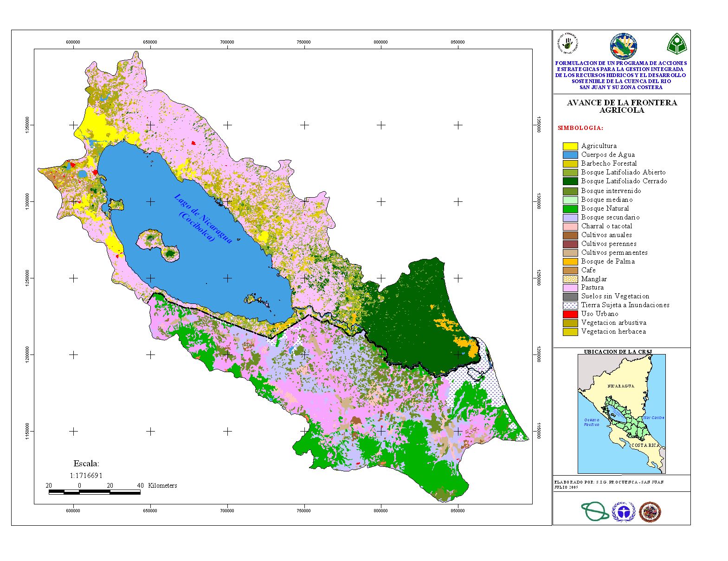Click the Bosque Latifoliado Cerrado swatch
Image resolution: width=728 pixels, height=561 pixels.
570,181
